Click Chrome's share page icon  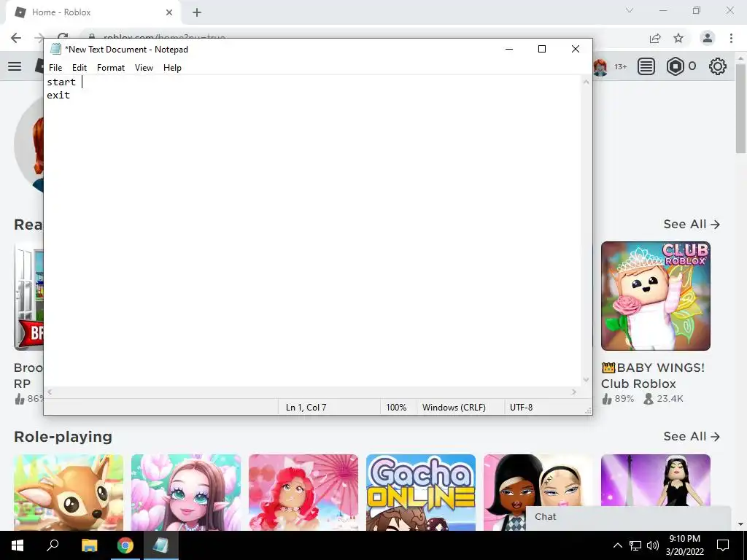655,38
